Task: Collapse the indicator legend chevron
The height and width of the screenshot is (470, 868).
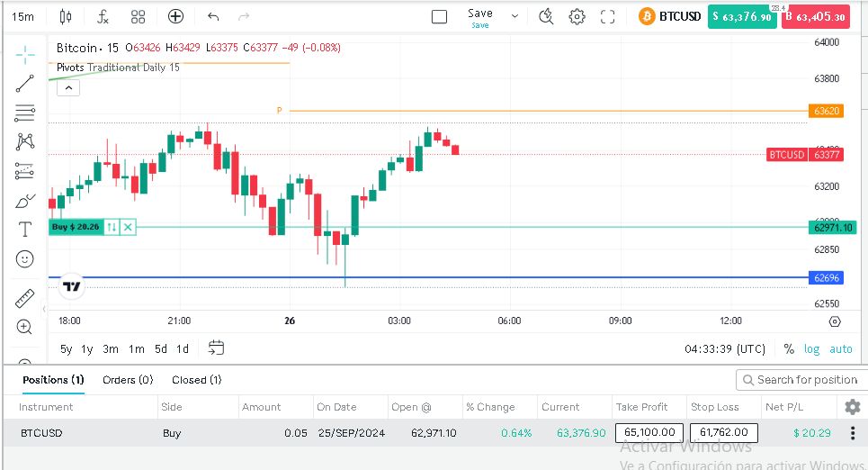Action: point(68,87)
